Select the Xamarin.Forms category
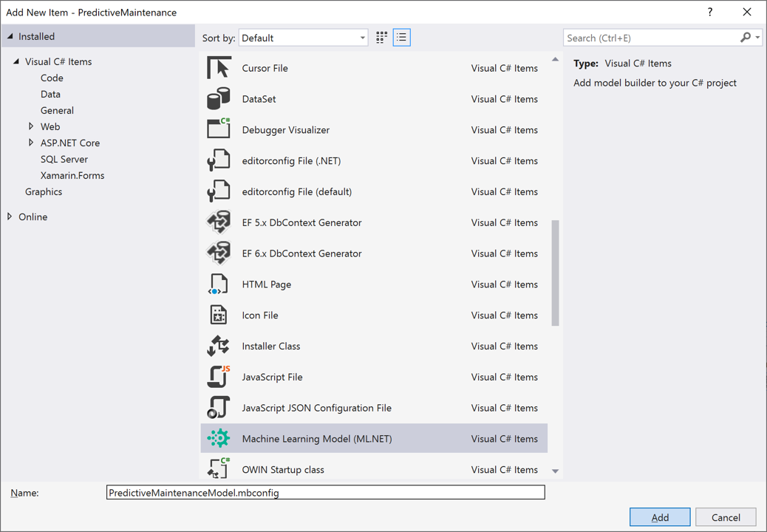Viewport: 767px width, 532px height. point(72,175)
